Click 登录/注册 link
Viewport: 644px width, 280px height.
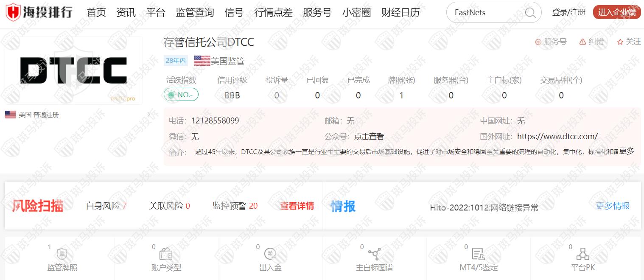pos(568,12)
